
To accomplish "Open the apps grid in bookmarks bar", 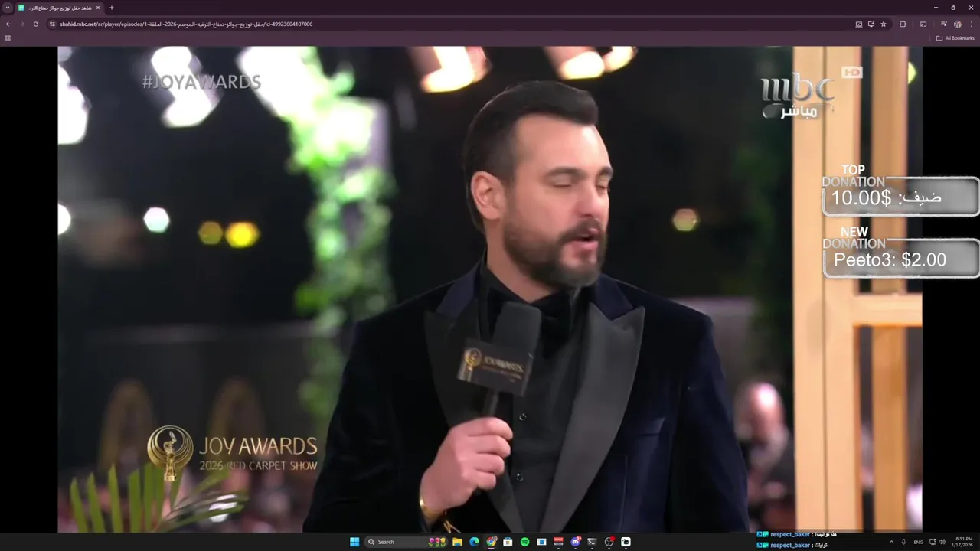I will (8, 38).
